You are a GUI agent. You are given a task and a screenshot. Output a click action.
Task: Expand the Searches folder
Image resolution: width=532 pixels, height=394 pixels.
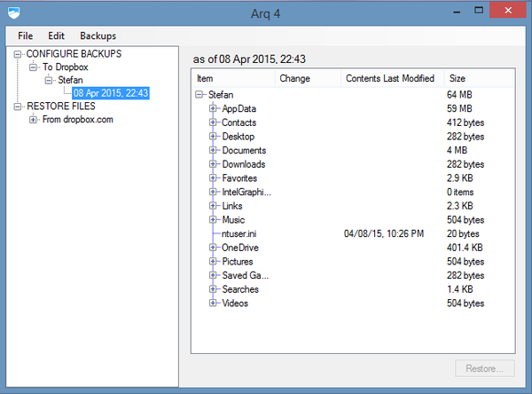pyautogui.click(x=213, y=289)
